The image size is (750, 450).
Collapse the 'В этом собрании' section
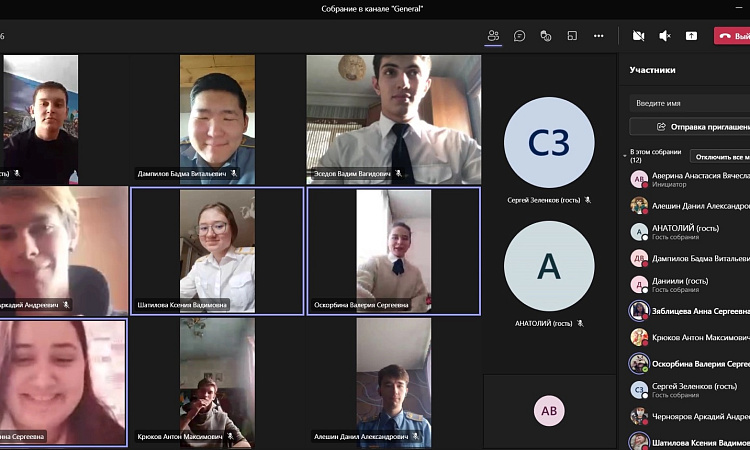coord(625,156)
